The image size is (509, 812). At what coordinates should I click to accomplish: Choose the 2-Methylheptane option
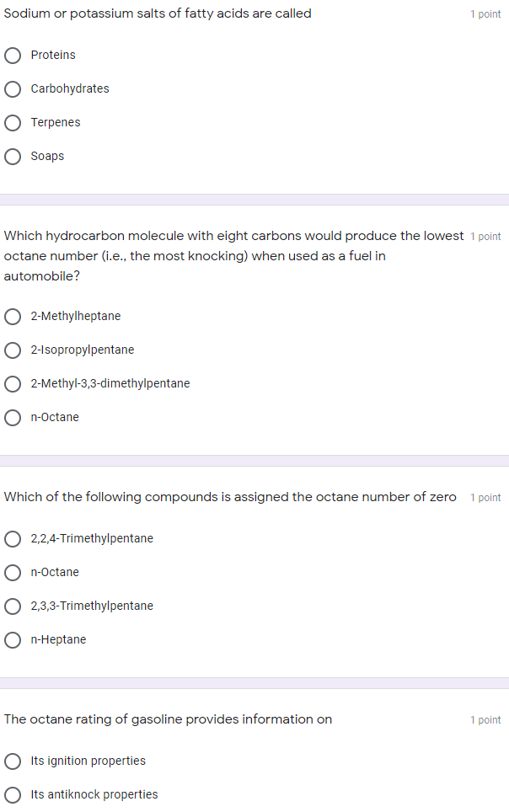(x=13, y=317)
